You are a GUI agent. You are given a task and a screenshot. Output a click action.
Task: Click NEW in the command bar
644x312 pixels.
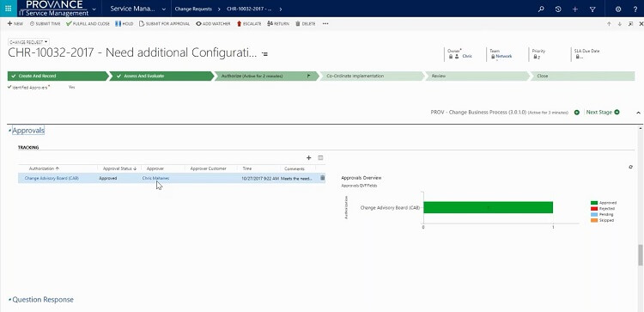pyautogui.click(x=15, y=24)
